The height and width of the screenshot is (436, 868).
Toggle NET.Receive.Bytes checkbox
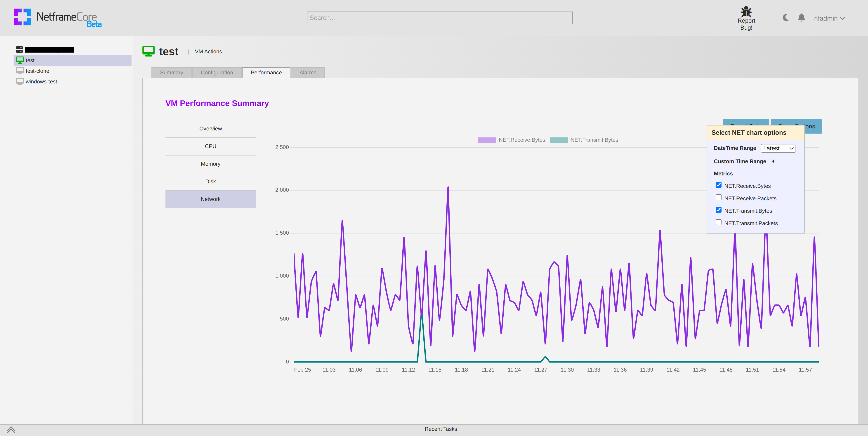[718, 185]
